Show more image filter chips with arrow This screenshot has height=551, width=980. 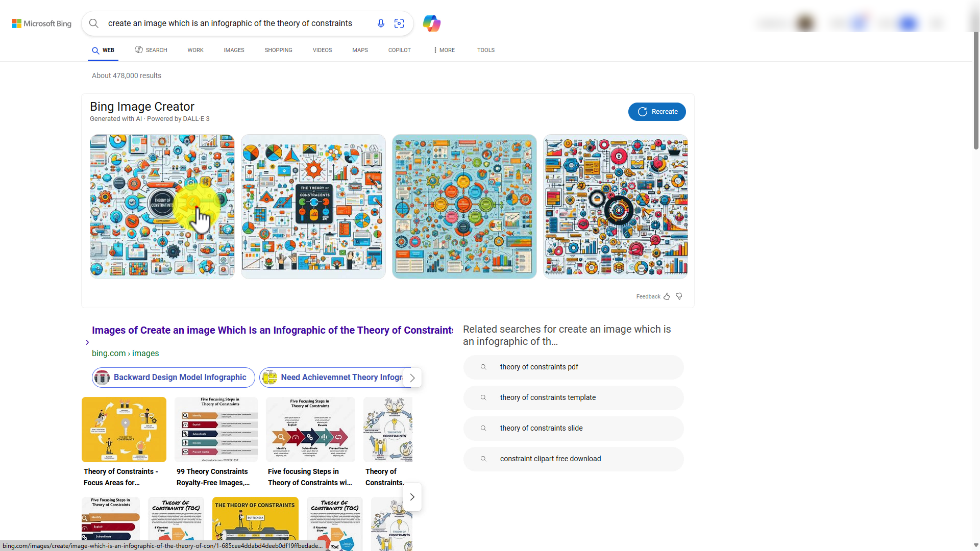click(x=412, y=378)
